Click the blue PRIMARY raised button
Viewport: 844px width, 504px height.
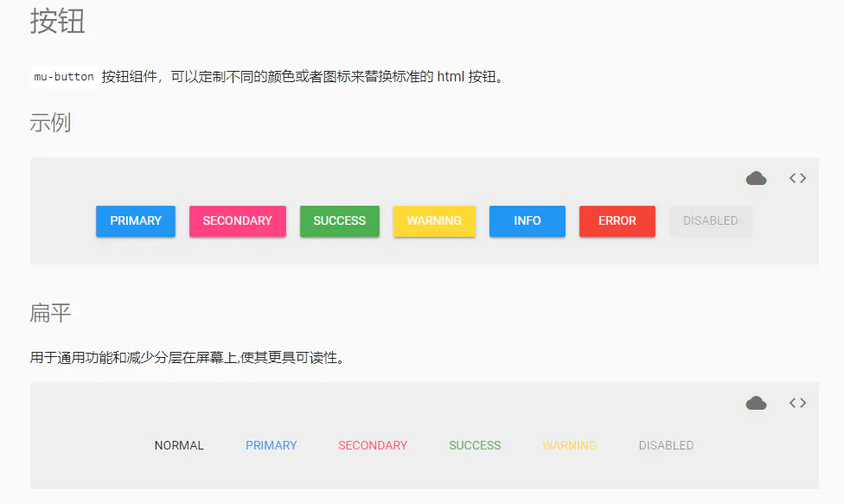(x=135, y=221)
